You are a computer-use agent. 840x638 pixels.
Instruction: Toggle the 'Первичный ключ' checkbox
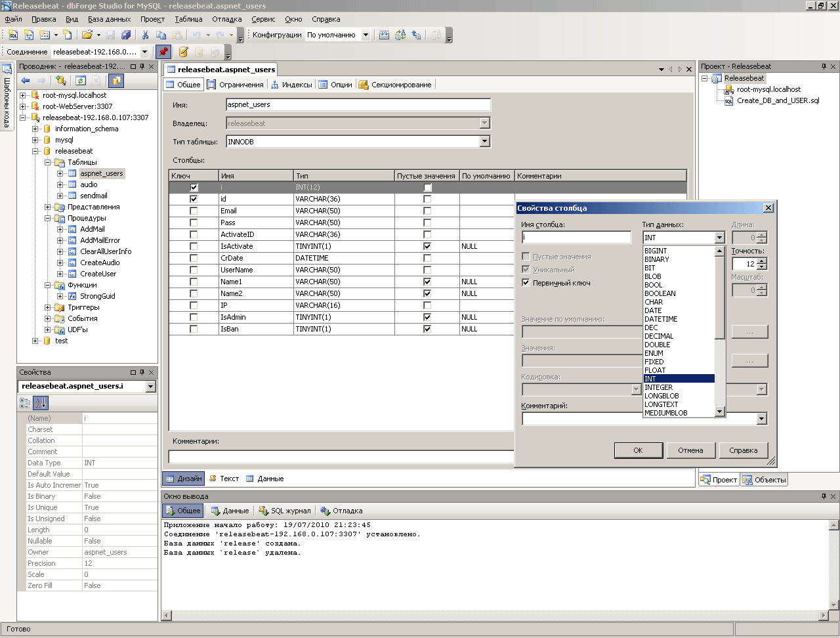coord(526,283)
